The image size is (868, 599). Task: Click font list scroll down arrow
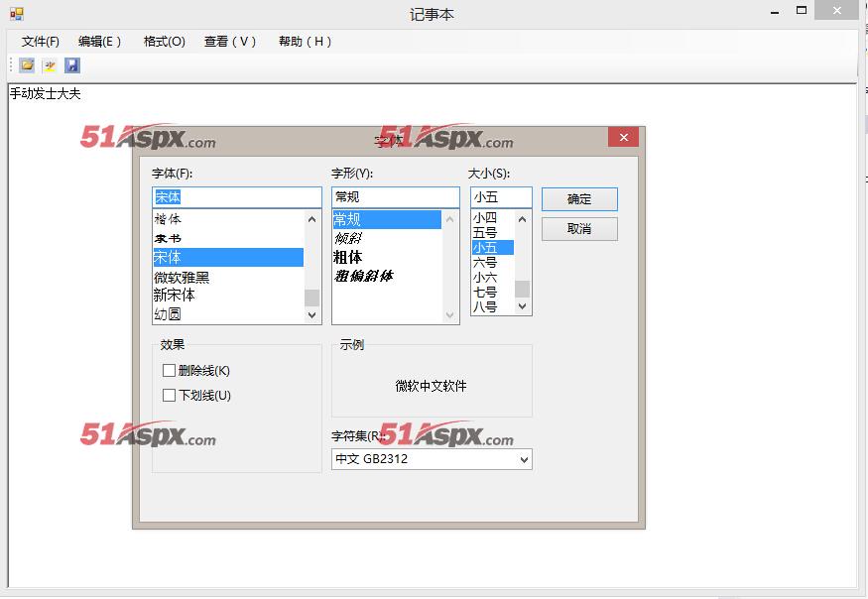[312, 315]
